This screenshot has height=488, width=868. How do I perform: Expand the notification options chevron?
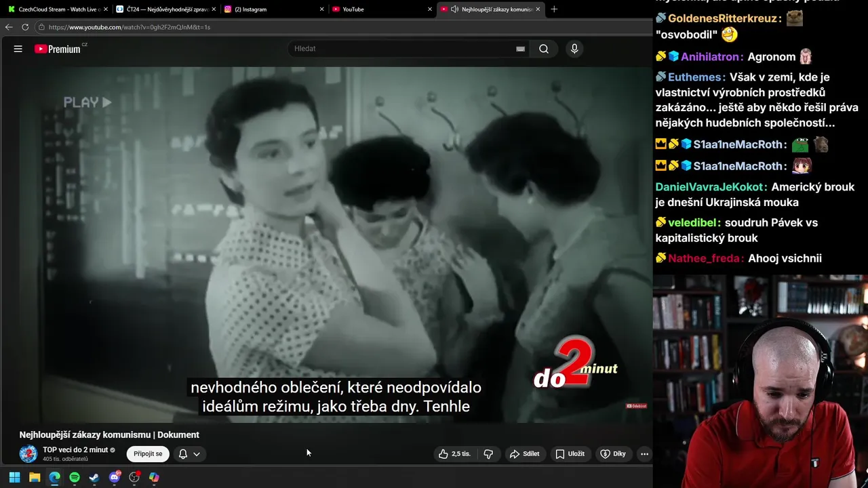point(197,454)
